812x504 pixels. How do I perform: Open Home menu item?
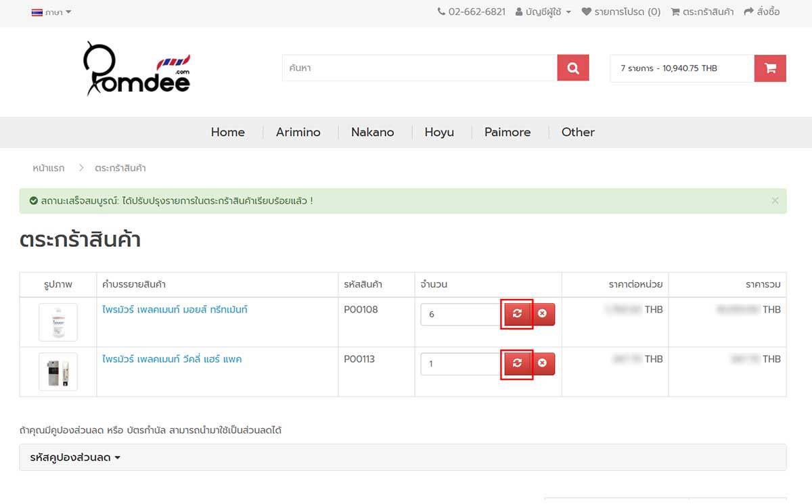tap(228, 132)
